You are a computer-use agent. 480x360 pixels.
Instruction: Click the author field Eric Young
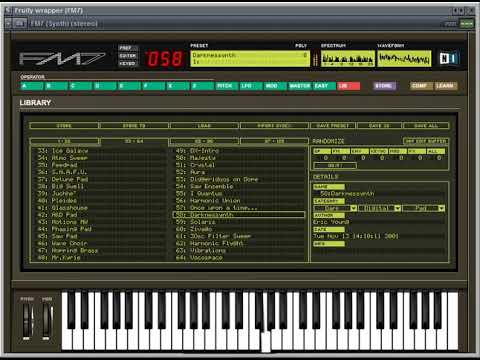[379, 222]
